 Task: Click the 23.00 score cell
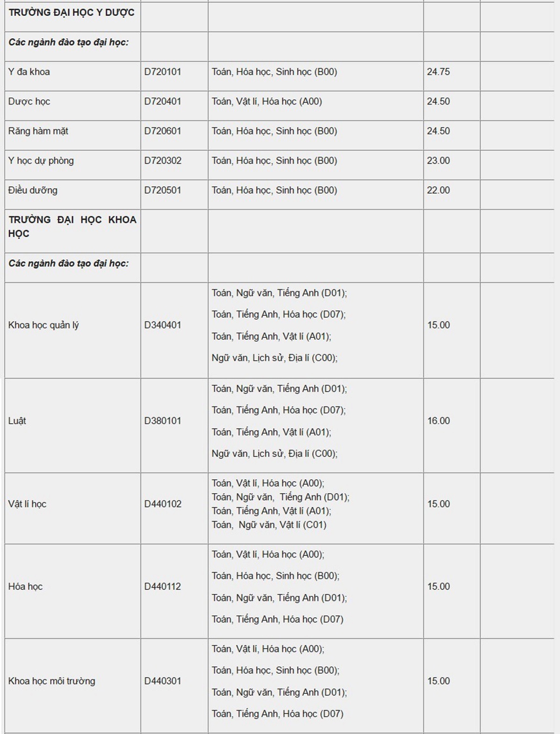click(438, 161)
